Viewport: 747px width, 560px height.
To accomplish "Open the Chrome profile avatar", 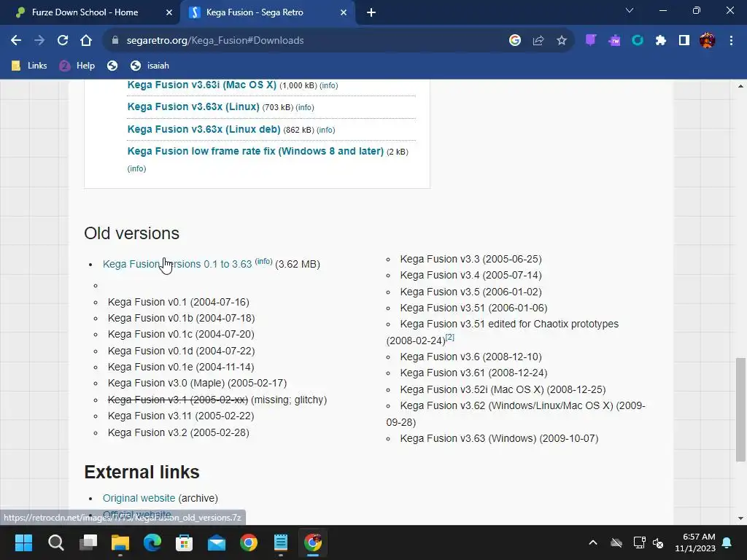I will pyautogui.click(x=708, y=41).
